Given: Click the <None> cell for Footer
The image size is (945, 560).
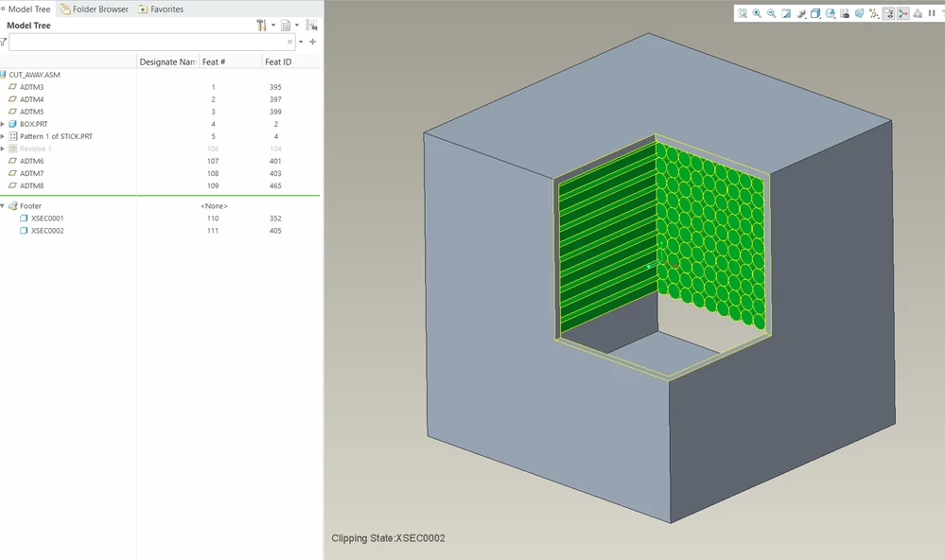Looking at the screenshot, I should (214, 206).
